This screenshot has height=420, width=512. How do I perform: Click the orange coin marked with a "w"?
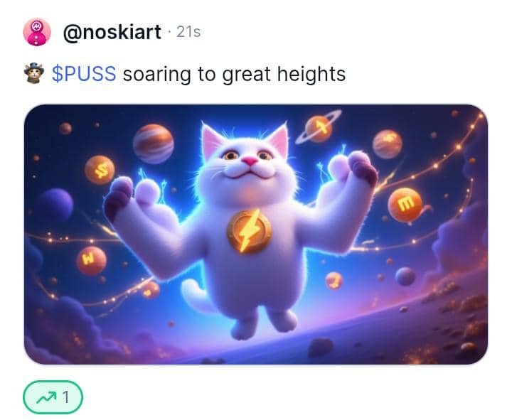pos(91,260)
